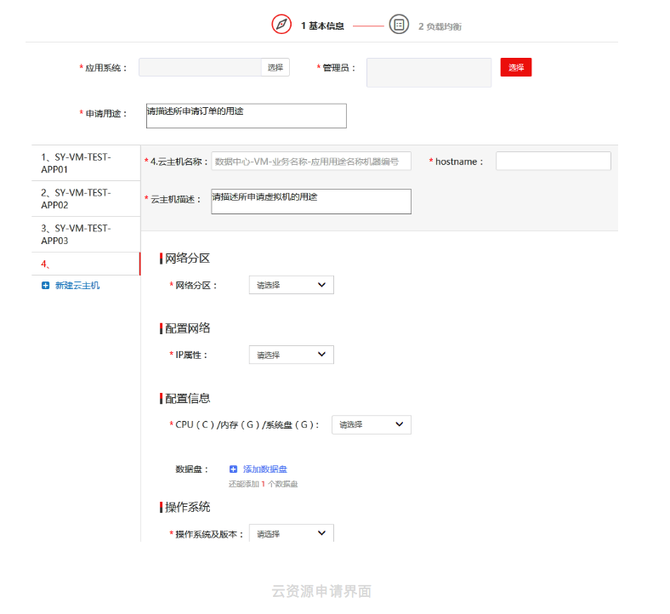
Task: Open the CPU/内存/系统盘 dropdown
Action: click(x=371, y=425)
